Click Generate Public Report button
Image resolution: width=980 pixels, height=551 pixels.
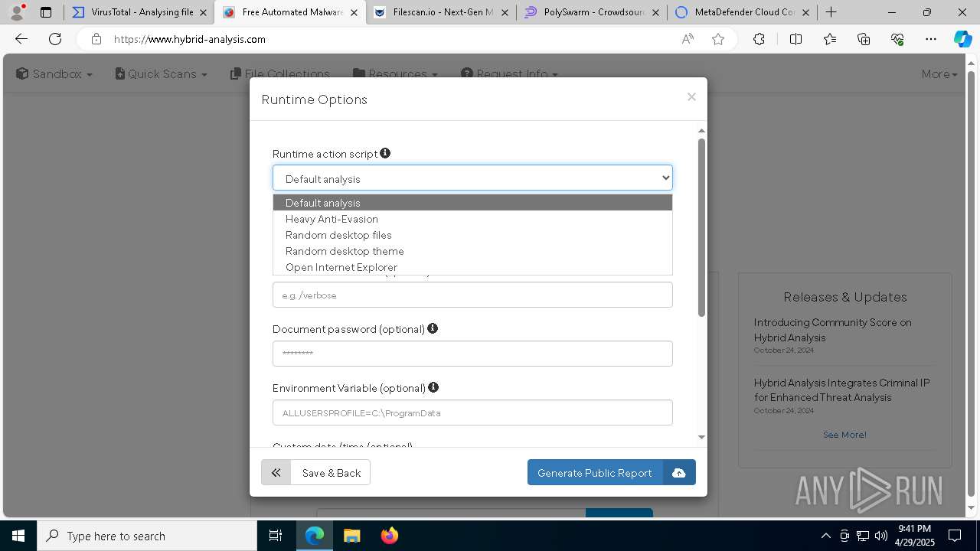coord(595,473)
